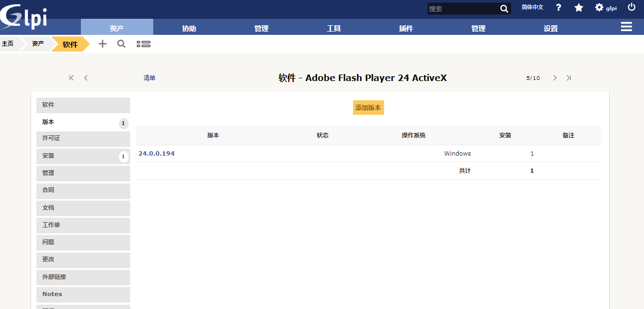644x309 pixels.
Task: Click the 状态 column header
Action: [x=323, y=135]
